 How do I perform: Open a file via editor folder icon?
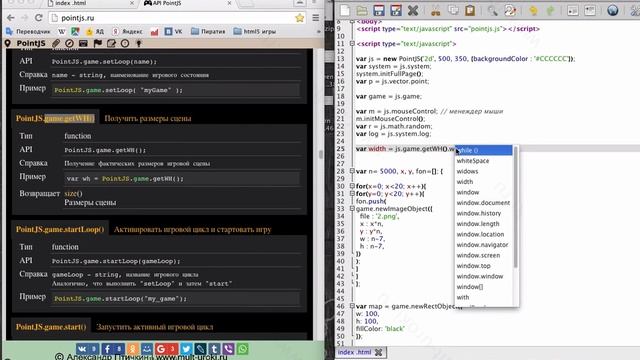[x=362, y=10]
